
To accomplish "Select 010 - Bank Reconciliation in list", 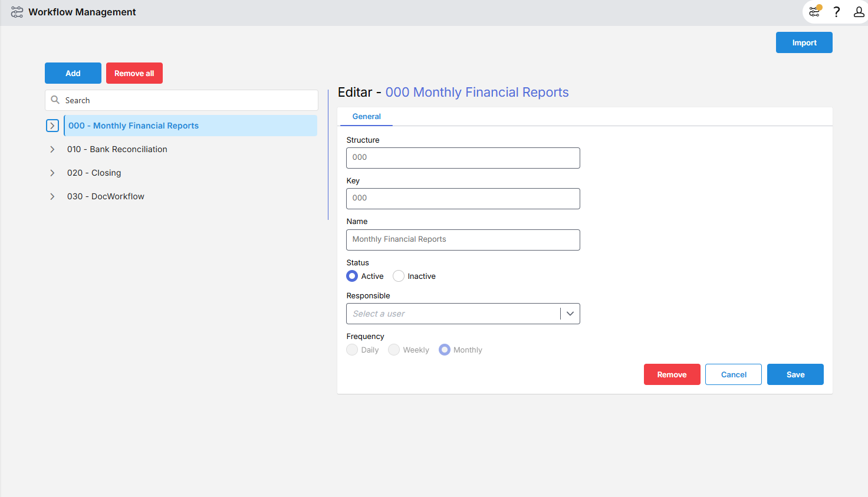I will (x=117, y=149).
